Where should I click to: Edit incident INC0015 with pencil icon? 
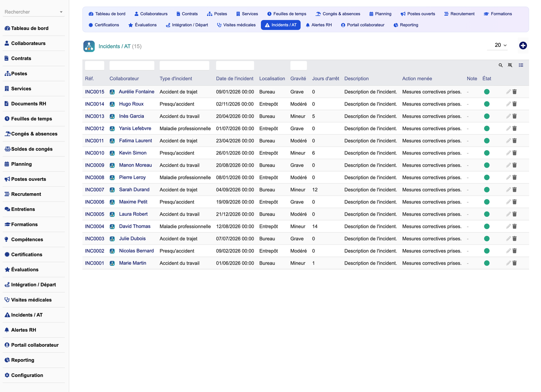pos(508,92)
